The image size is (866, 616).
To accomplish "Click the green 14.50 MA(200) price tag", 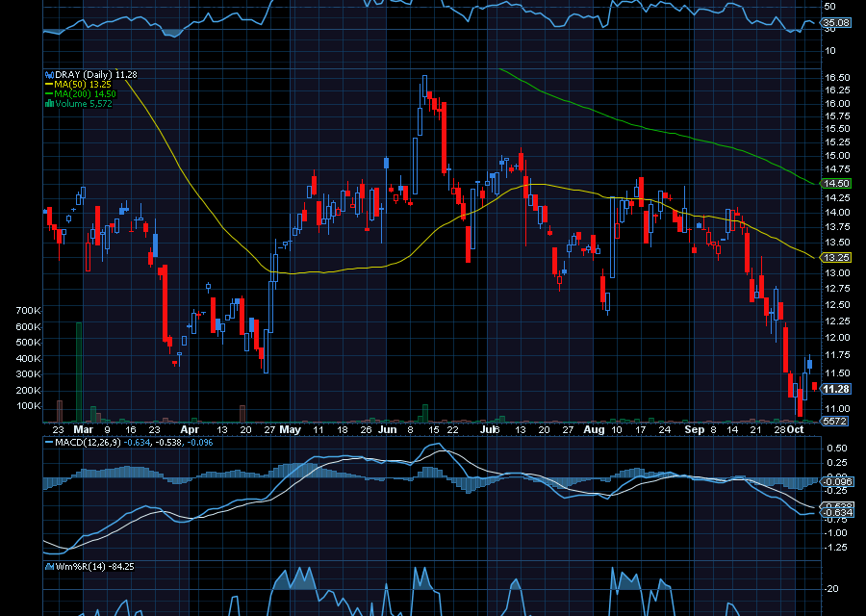I will pyautogui.click(x=835, y=184).
